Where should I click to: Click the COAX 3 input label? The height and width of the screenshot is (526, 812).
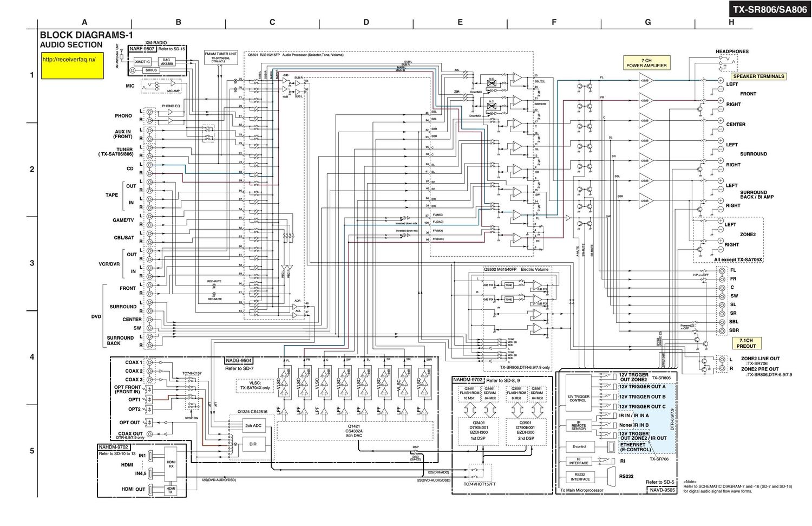tap(134, 380)
